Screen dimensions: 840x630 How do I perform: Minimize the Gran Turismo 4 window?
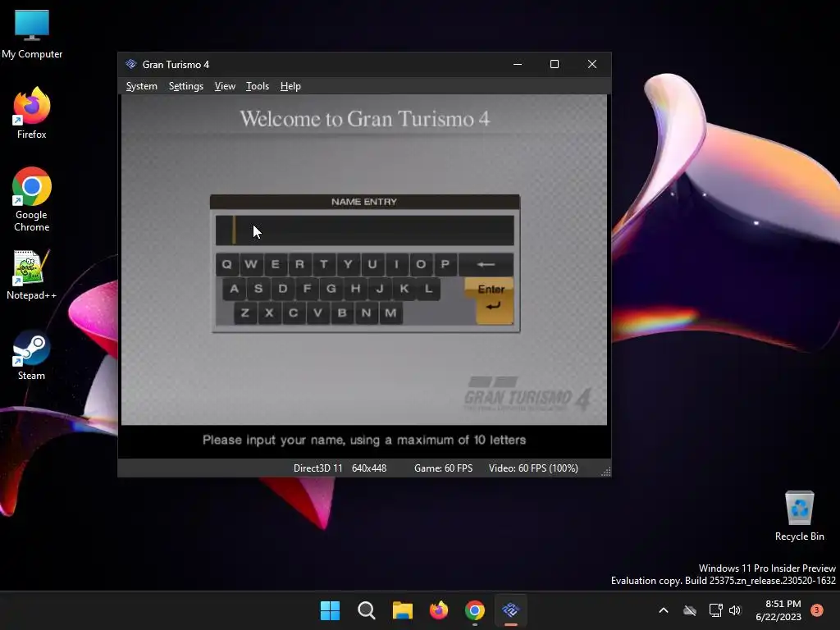click(x=518, y=64)
